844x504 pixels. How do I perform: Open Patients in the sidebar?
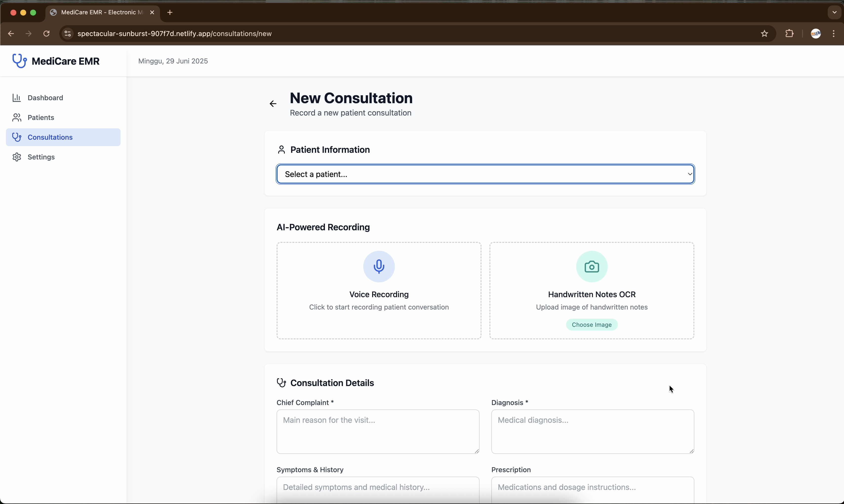41,117
